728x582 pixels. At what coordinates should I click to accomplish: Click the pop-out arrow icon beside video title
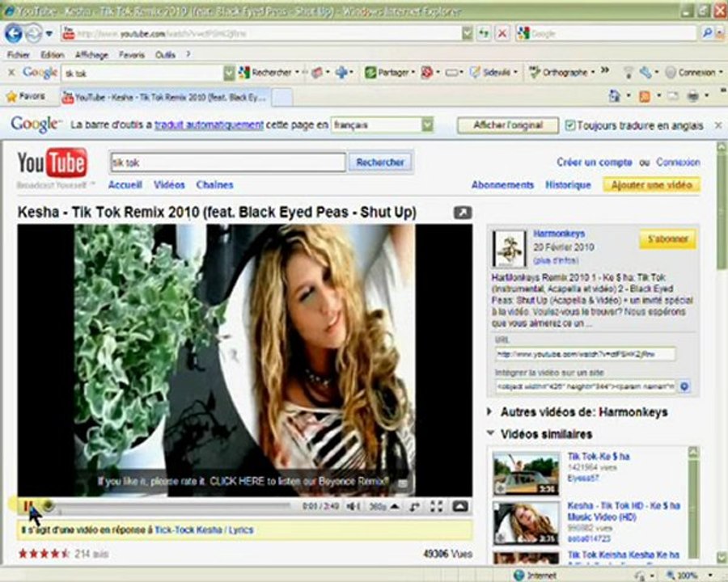tap(463, 213)
